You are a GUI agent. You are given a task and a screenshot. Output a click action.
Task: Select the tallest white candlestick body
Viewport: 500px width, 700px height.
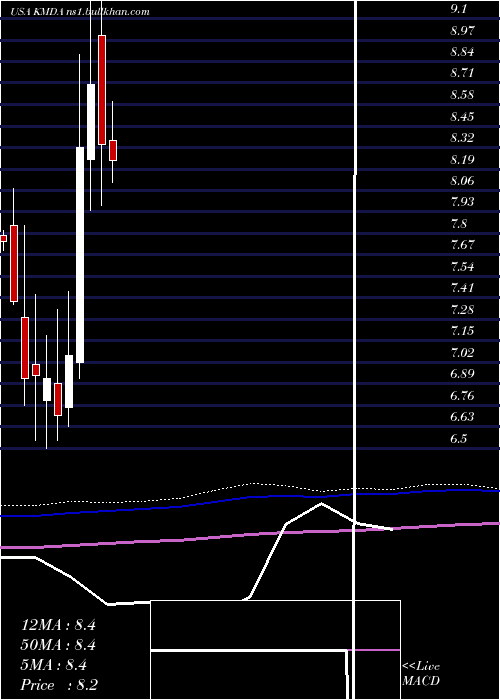coord(80,254)
